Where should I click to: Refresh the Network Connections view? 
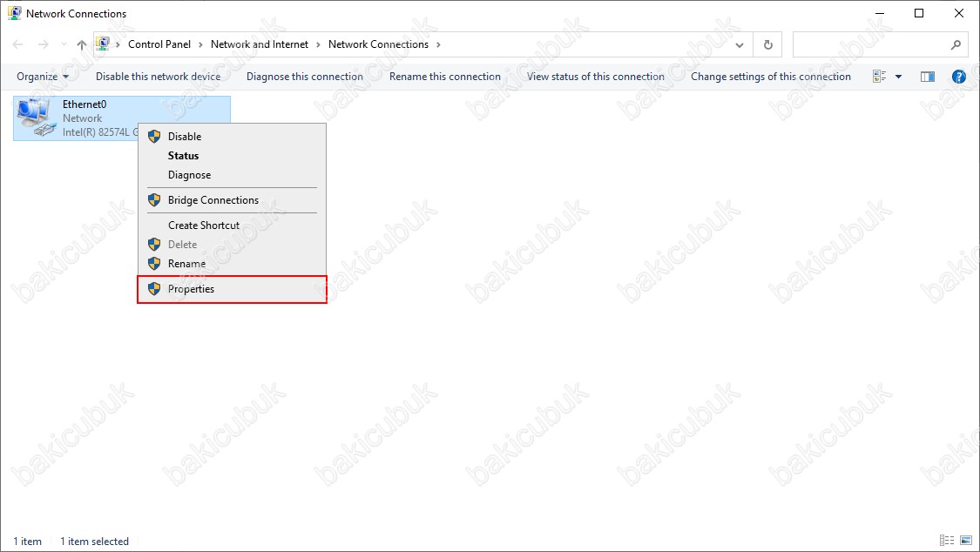click(x=768, y=45)
